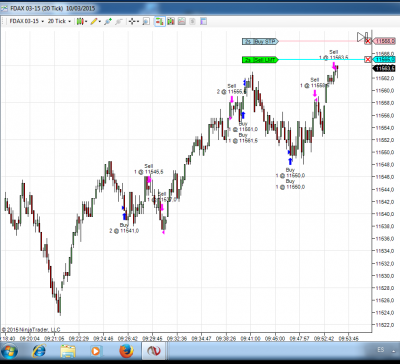Cancel the Buy STP order with red X

click(x=368, y=41)
